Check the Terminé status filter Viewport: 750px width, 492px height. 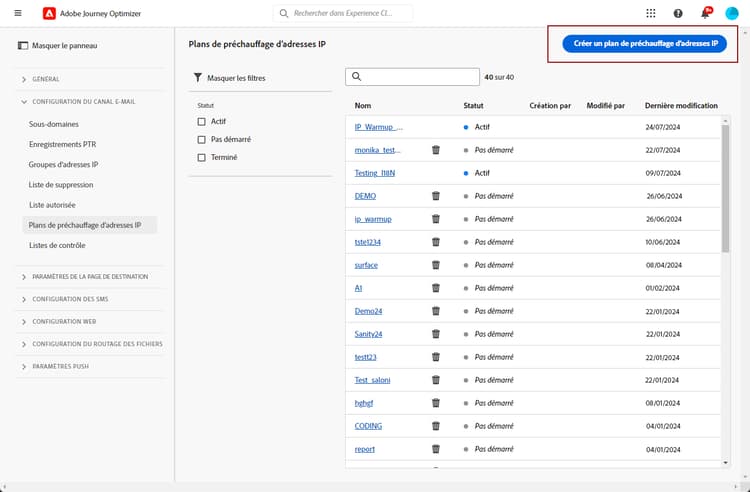click(202, 158)
